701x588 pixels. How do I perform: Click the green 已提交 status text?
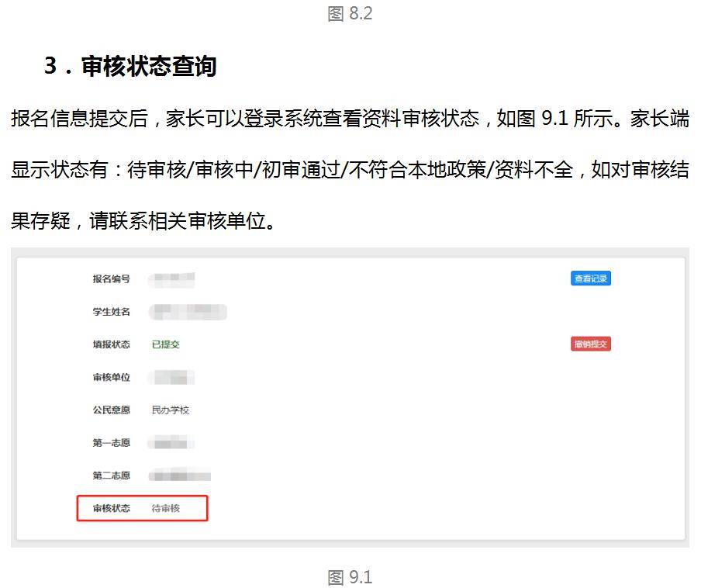166,344
